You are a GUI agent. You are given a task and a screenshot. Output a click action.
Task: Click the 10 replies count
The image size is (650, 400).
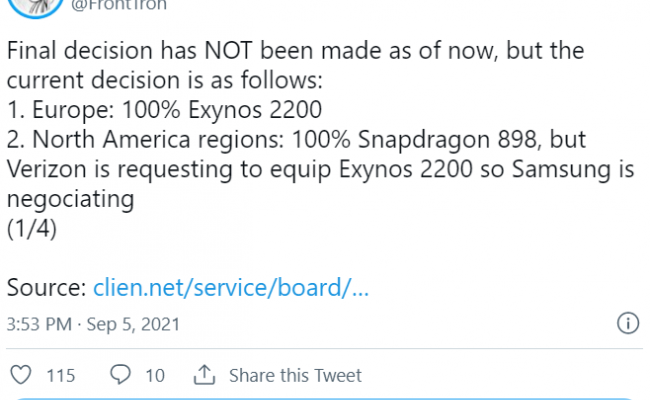[155, 376]
